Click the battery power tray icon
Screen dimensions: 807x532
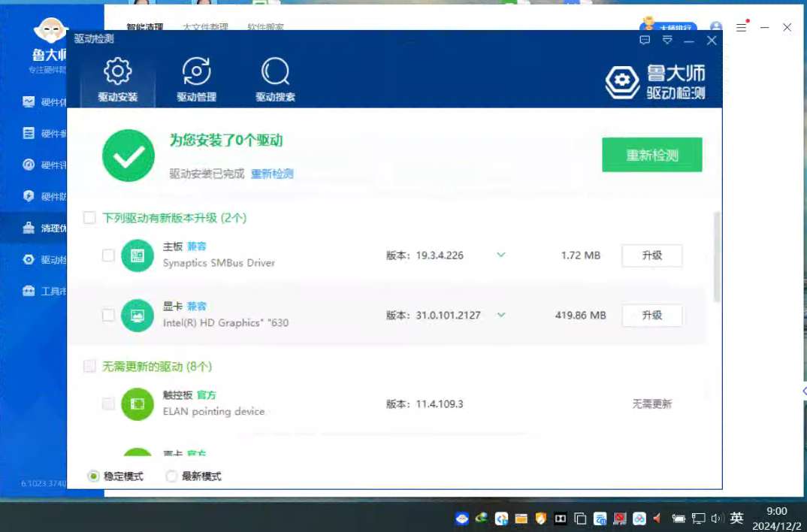coord(679,518)
